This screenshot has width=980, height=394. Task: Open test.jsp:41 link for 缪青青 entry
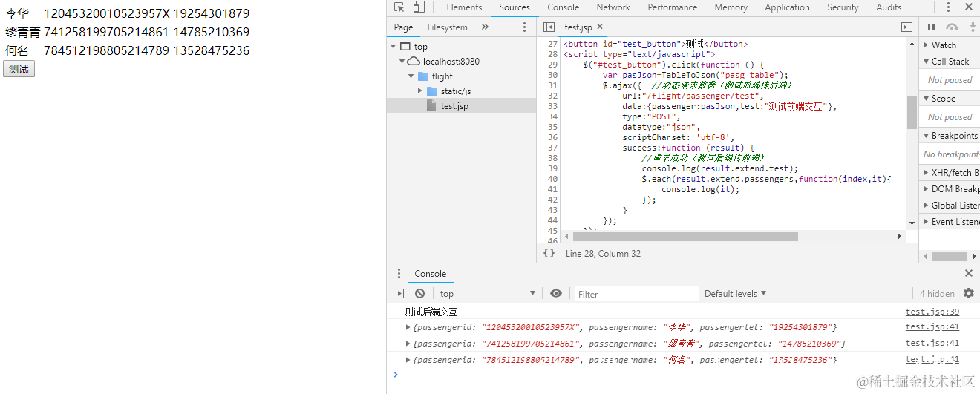932,344
